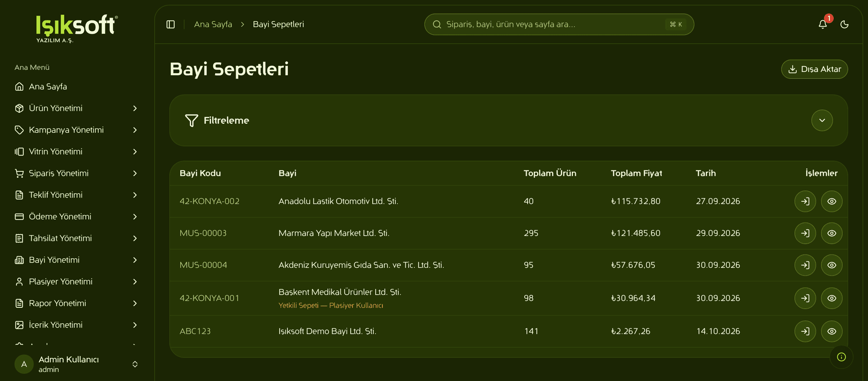Open Ana Sayfa in sidebar
This screenshot has width=868, height=381.
77,87
